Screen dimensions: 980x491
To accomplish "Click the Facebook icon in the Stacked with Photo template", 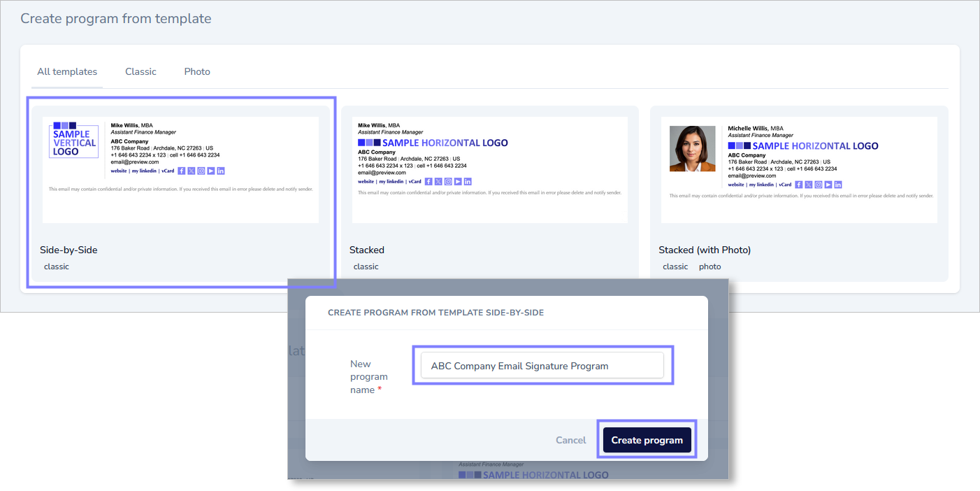I will click(x=799, y=185).
